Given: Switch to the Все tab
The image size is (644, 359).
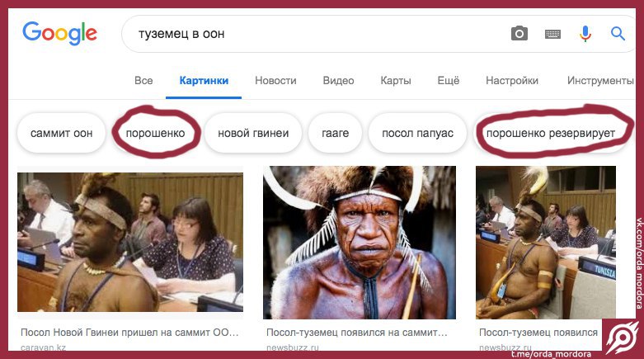Looking at the screenshot, I should pos(143,81).
